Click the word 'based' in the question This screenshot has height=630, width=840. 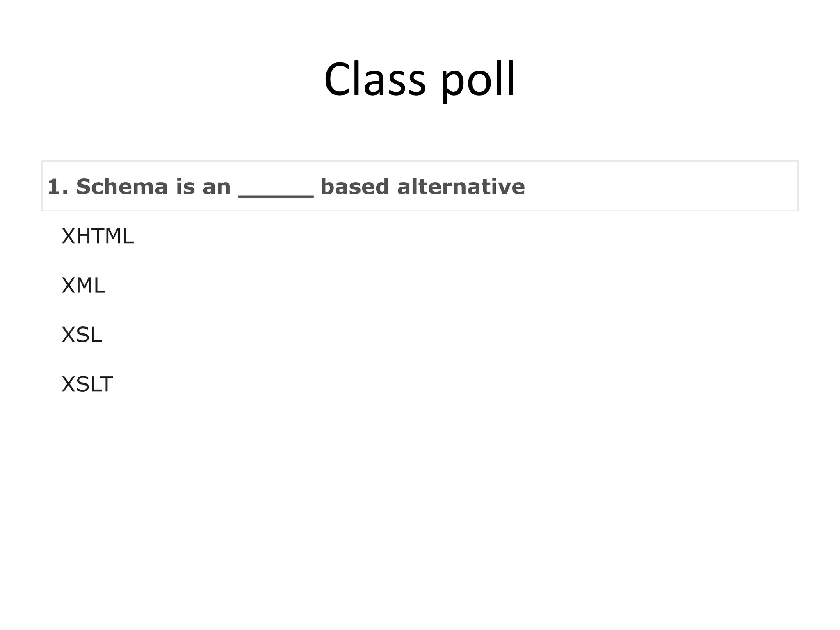pos(354,187)
